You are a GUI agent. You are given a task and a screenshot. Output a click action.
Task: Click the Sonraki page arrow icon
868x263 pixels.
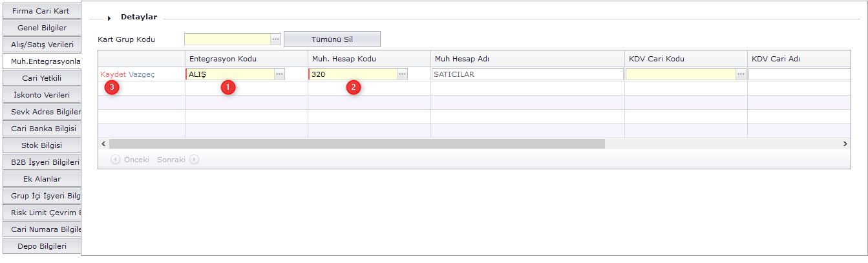[x=194, y=160]
